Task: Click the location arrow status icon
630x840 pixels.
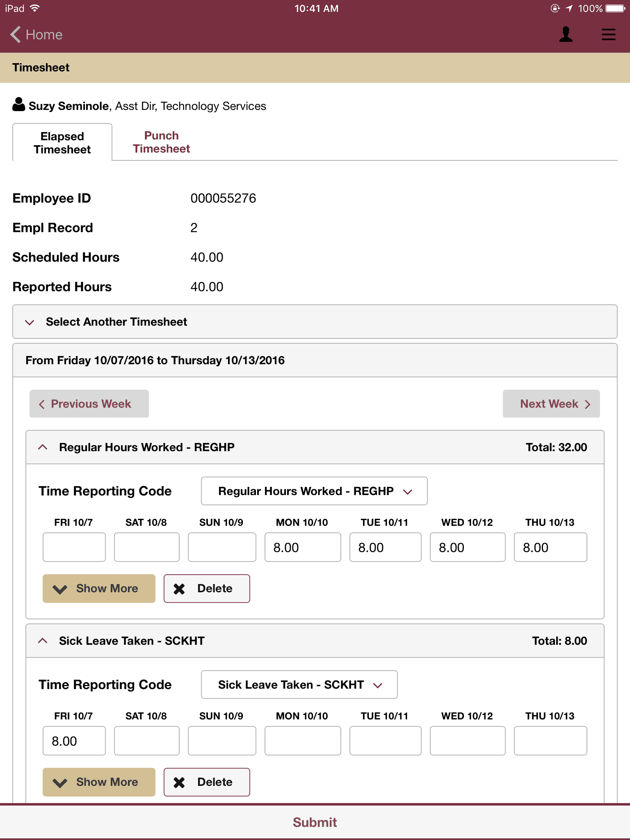Action: coord(569,8)
